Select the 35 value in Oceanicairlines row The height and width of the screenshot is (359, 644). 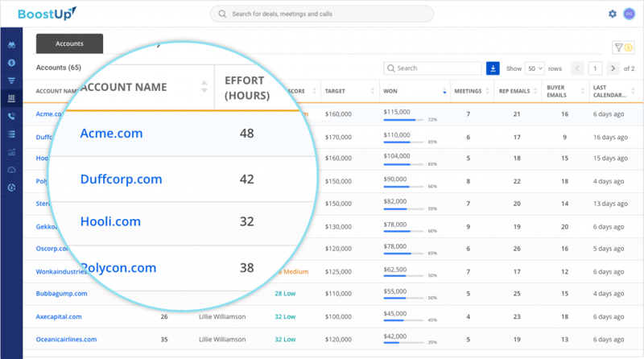coord(164,340)
